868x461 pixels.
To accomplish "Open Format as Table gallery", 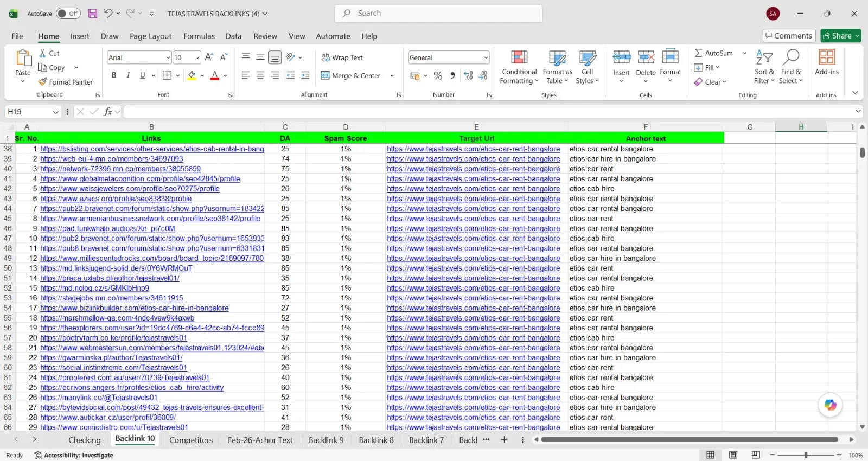I will click(x=557, y=67).
